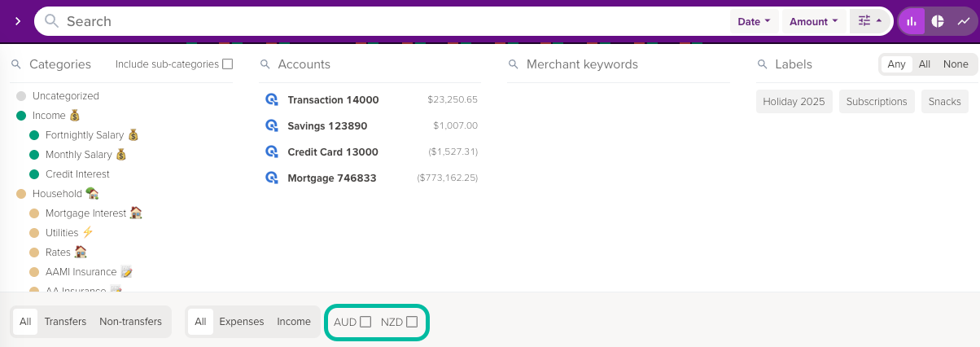Screen dimensions: 980x347
Task: Tick the AUD currency checkbox
Action: pyautogui.click(x=365, y=322)
